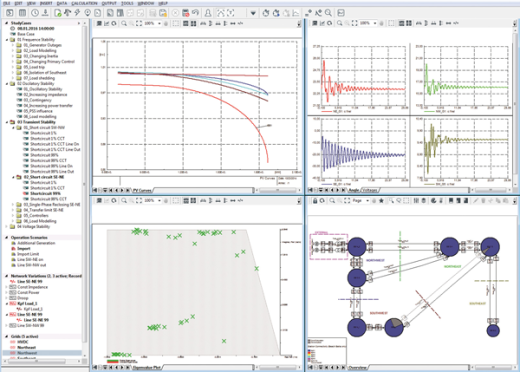Select the Base Case study case
520x372 pixels.
[x=26, y=34]
